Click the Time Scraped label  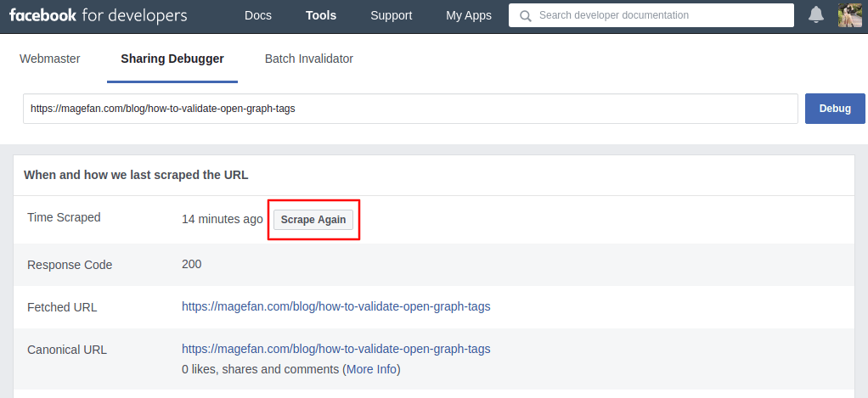pyautogui.click(x=64, y=217)
